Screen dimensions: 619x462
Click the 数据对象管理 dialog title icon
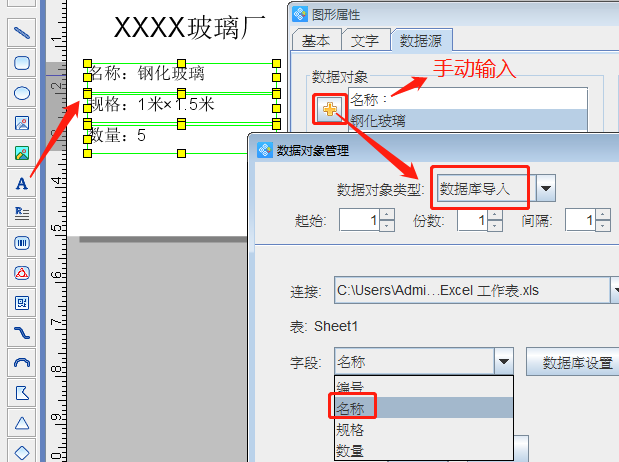pos(264,150)
